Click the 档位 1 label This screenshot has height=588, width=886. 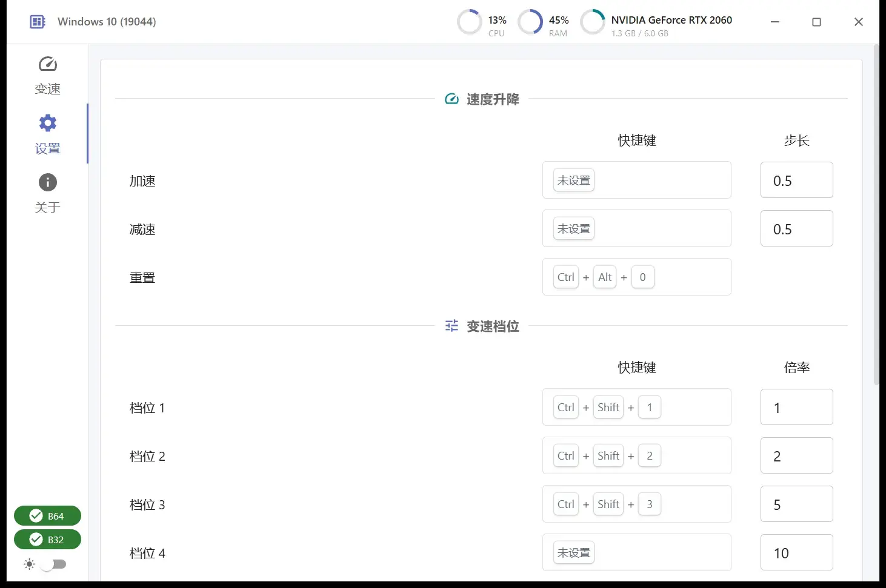pos(147,408)
